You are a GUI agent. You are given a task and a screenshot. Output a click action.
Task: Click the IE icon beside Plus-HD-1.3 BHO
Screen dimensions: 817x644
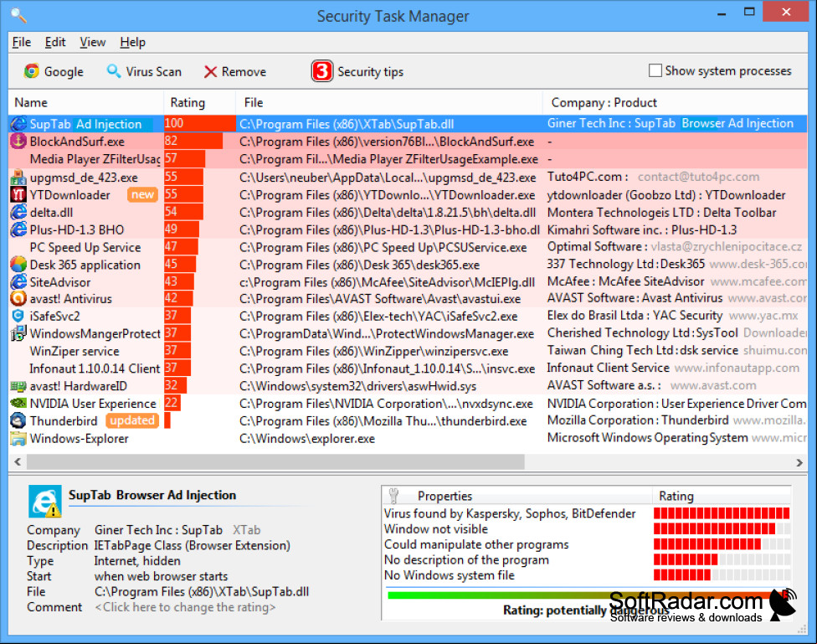(x=18, y=229)
